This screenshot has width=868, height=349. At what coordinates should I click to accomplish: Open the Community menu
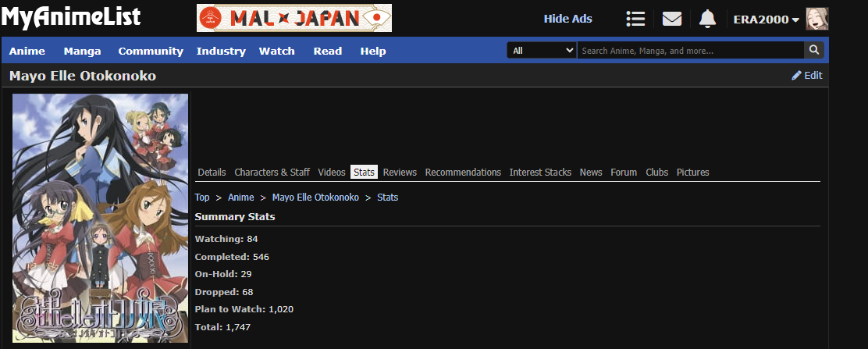pyautogui.click(x=151, y=51)
